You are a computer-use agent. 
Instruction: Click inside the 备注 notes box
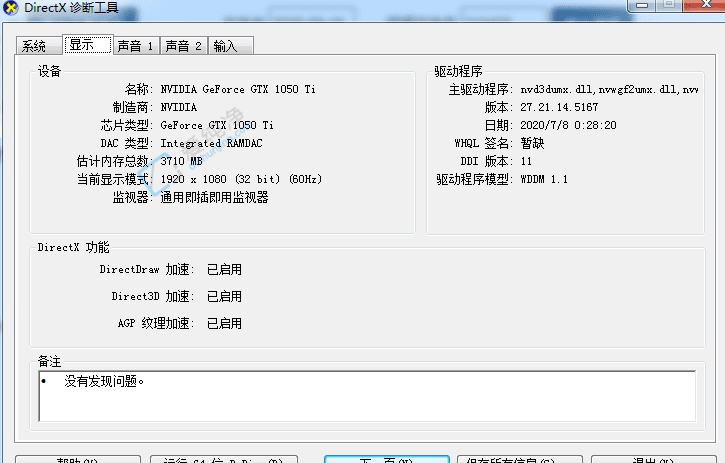coord(367,396)
